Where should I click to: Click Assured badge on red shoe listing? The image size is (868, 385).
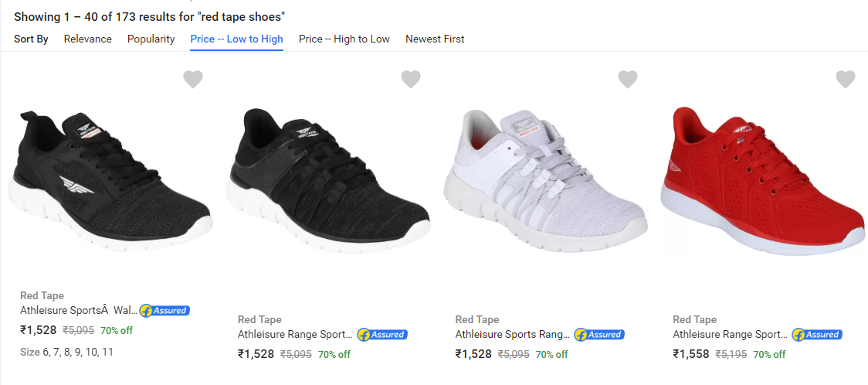(x=817, y=335)
